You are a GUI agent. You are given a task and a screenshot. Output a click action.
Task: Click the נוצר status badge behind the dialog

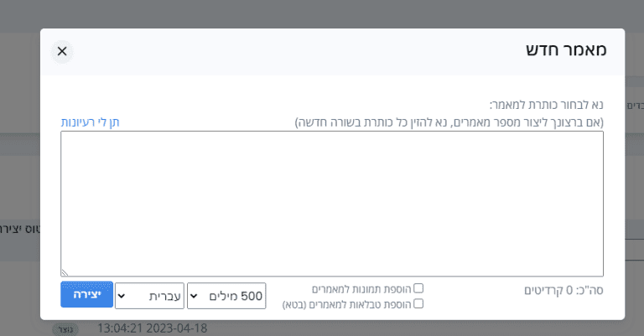pos(65,329)
